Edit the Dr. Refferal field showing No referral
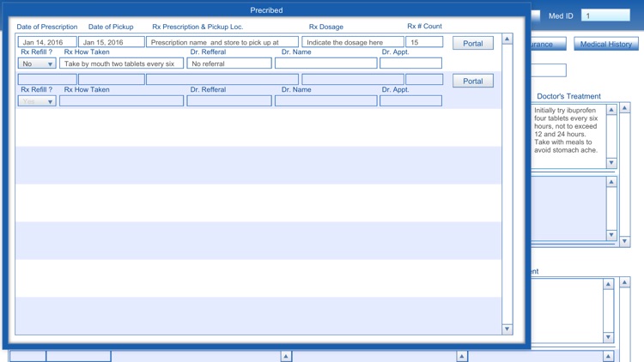644x362 pixels. tap(228, 63)
